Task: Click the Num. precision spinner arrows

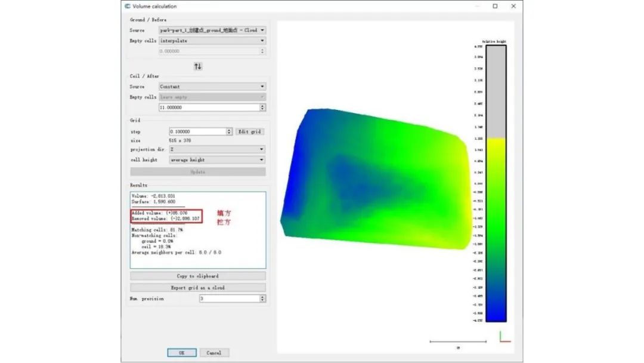Action: (263, 298)
